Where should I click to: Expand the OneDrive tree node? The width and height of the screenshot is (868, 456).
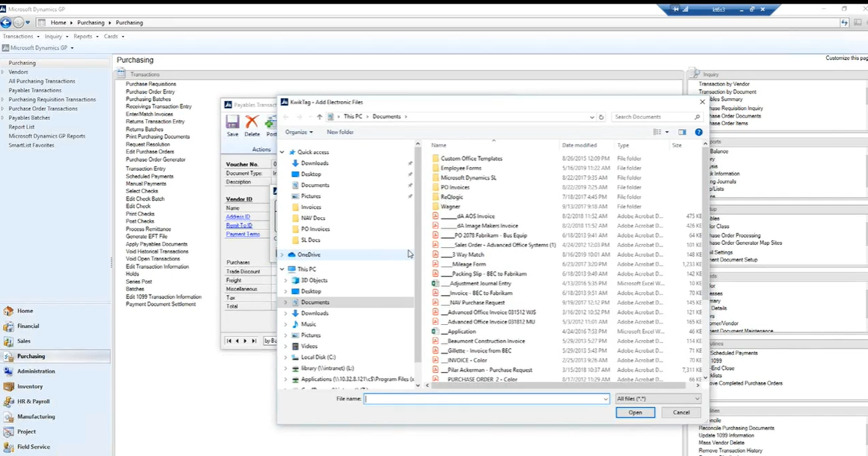283,255
